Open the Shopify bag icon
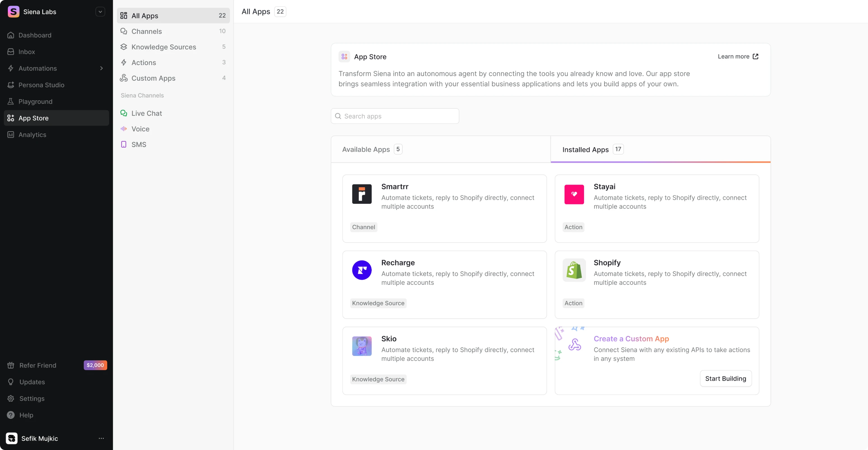Viewport: 868px width, 450px height. (574, 270)
